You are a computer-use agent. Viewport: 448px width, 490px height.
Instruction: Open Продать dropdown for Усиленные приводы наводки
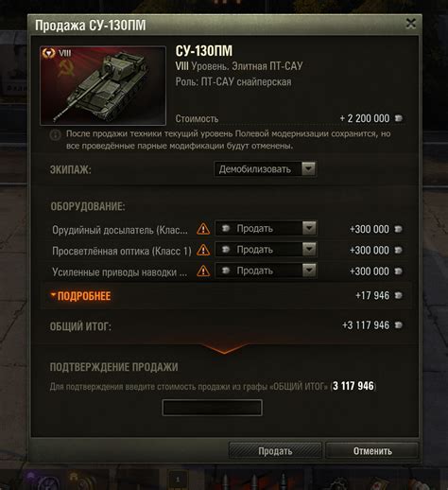coord(266,271)
